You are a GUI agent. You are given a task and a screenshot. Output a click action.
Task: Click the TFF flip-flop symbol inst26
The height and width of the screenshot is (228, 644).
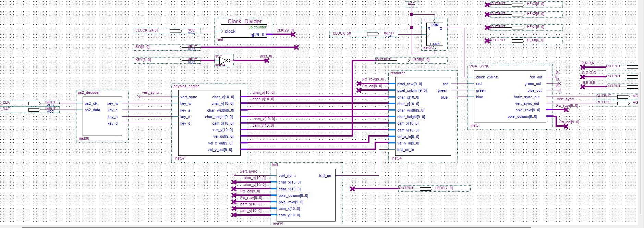(x=434, y=34)
